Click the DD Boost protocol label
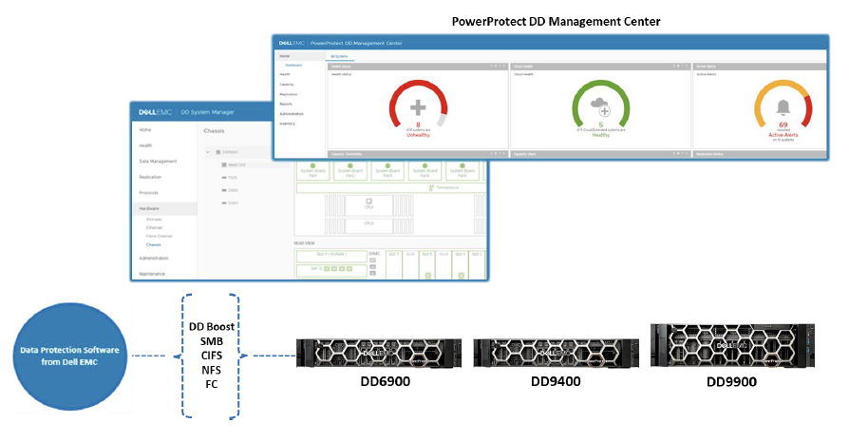This screenshot has height=443, width=868. [212, 327]
